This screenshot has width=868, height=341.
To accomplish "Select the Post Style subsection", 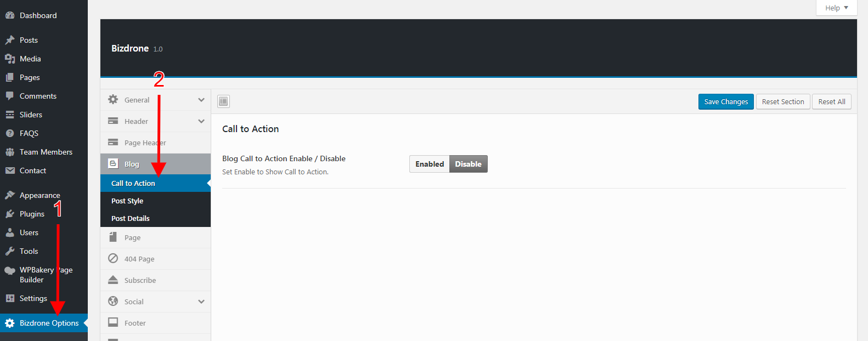I will (x=155, y=201).
